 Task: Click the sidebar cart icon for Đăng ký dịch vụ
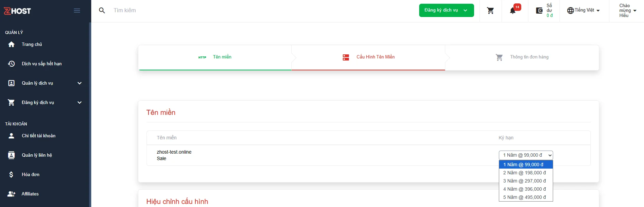tap(11, 103)
